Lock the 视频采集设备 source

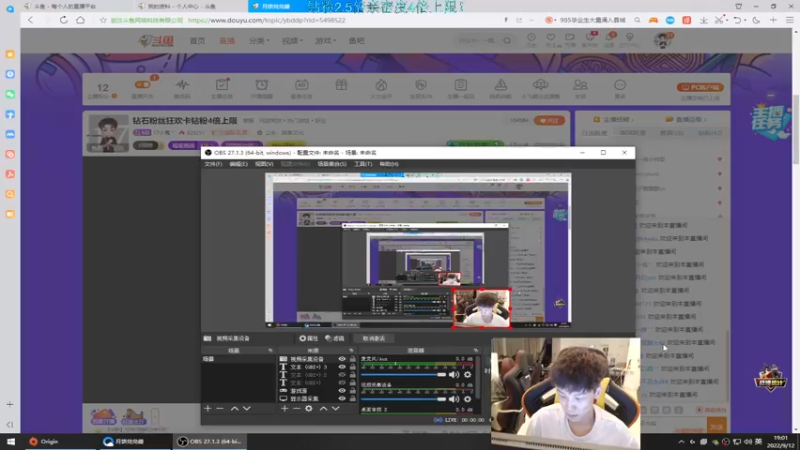(x=352, y=359)
